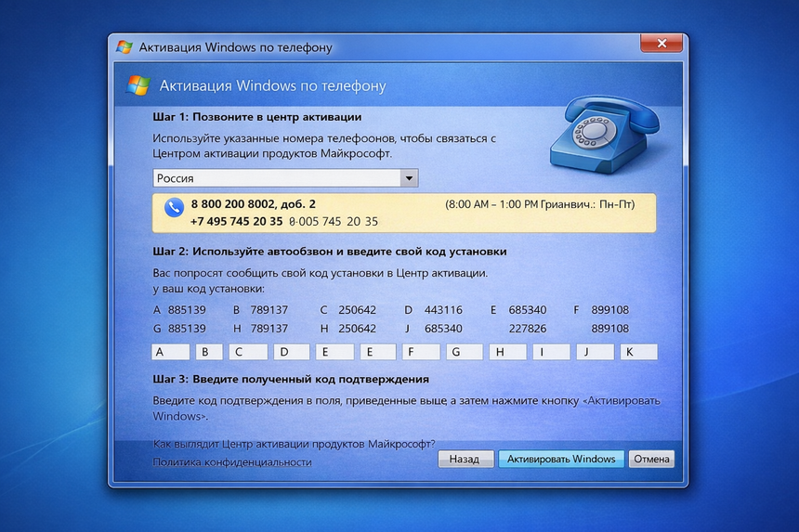Click the Активировать Windows button

(x=561, y=460)
